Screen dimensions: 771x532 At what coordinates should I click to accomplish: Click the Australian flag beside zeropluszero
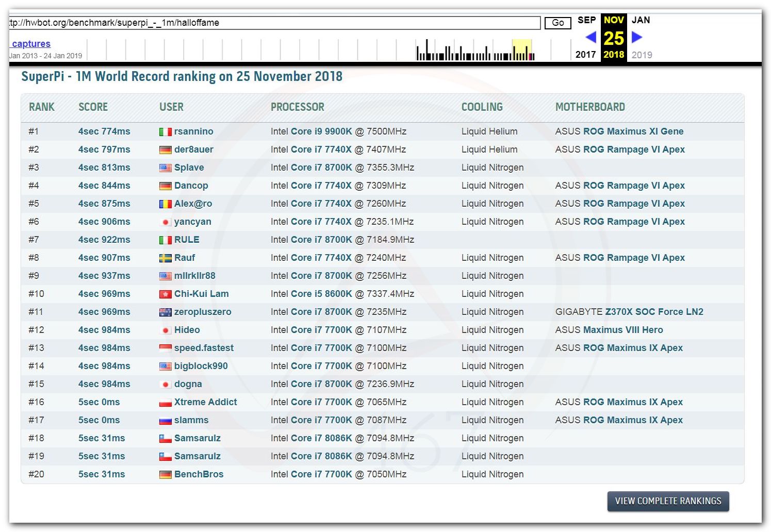pyautogui.click(x=165, y=312)
